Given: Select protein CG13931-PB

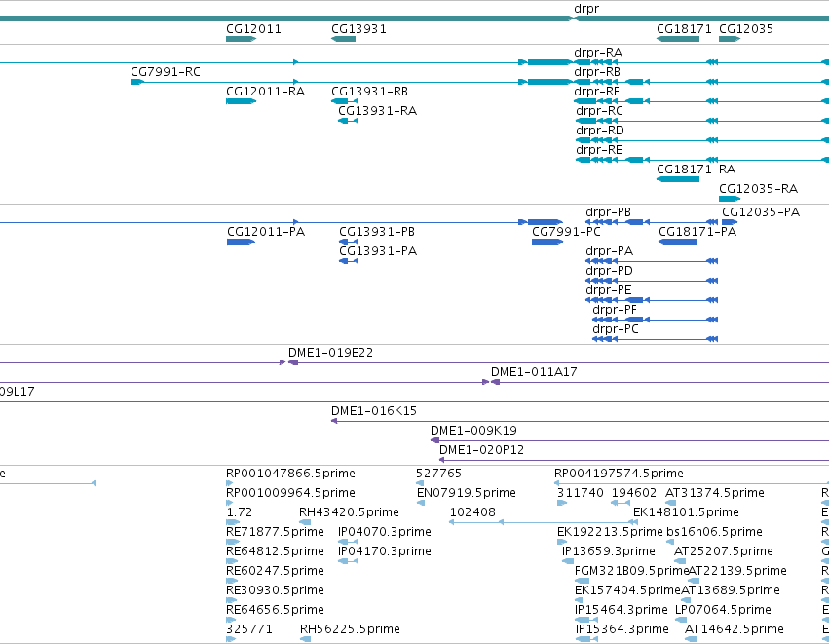Looking at the screenshot, I should pyautogui.click(x=377, y=232).
